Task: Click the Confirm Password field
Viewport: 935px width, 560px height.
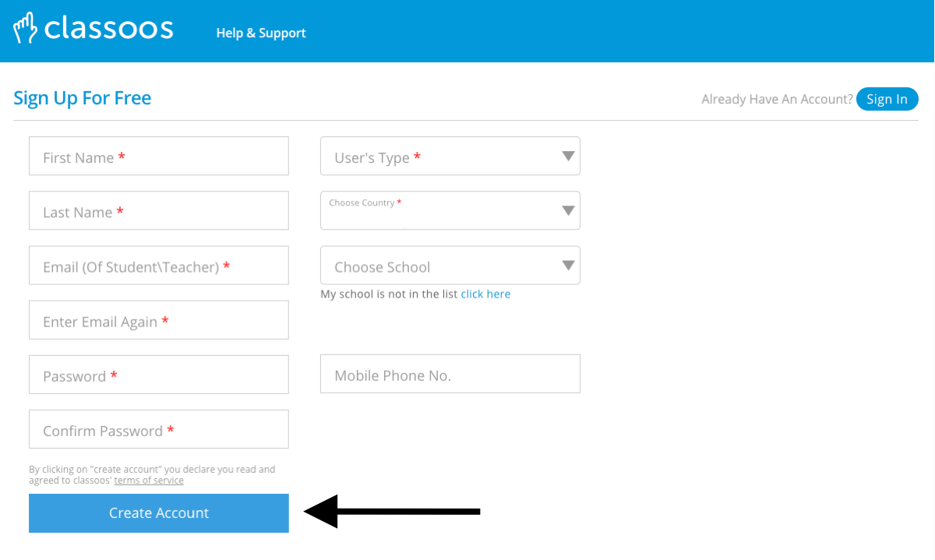Action: point(159,429)
